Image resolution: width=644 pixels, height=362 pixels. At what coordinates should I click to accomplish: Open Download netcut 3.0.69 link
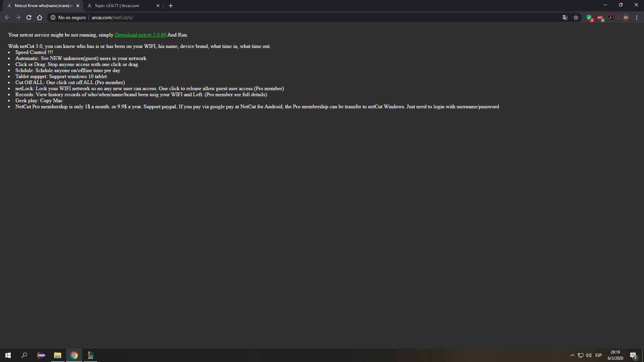click(x=140, y=35)
